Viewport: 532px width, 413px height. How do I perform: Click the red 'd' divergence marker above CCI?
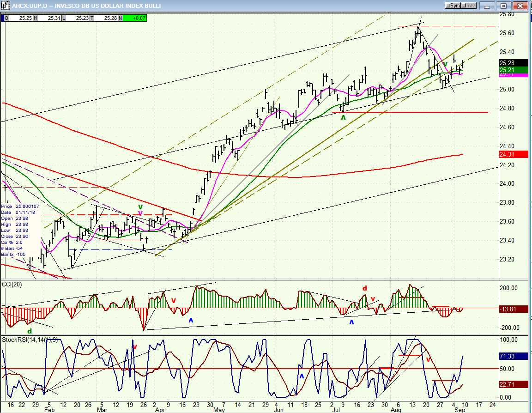(x=365, y=288)
